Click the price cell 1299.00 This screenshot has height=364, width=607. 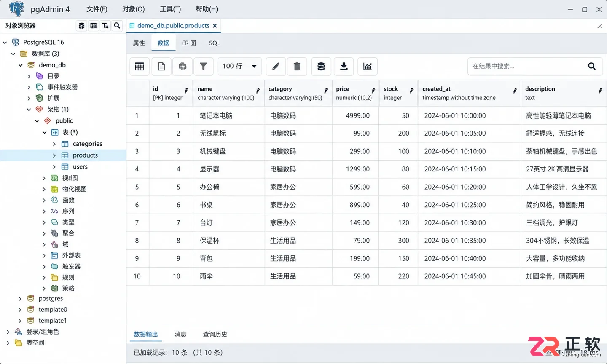click(355, 169)
